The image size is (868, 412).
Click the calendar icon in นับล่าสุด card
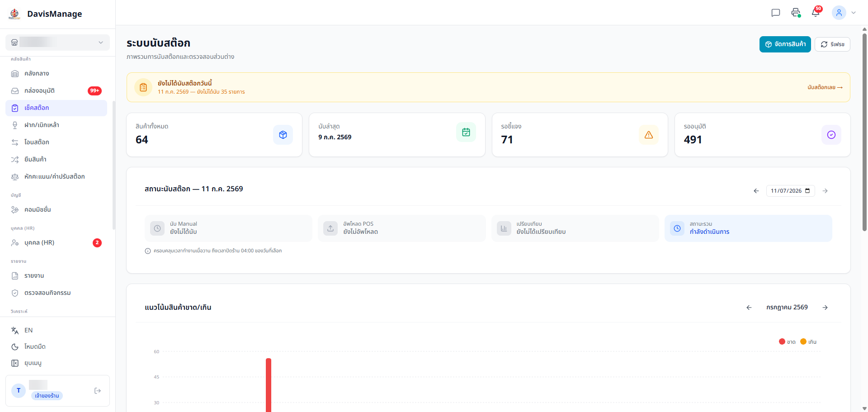(466, 132)
